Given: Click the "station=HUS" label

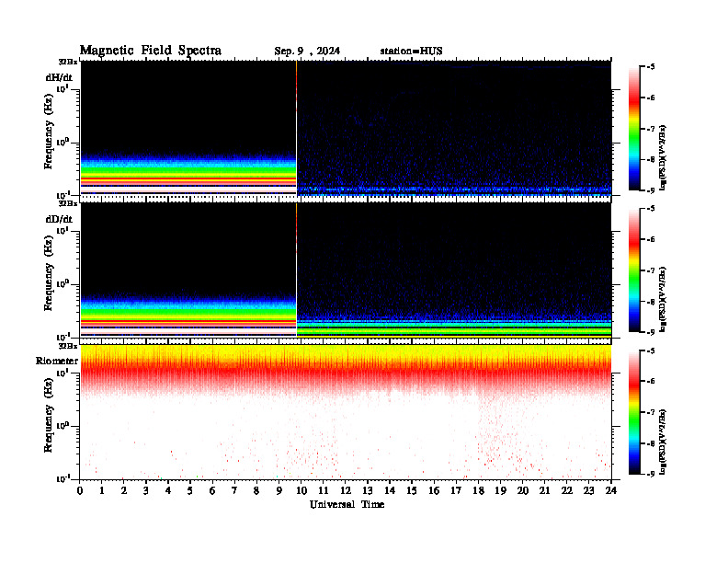Looking at the screenshot, I should (411, 52).
